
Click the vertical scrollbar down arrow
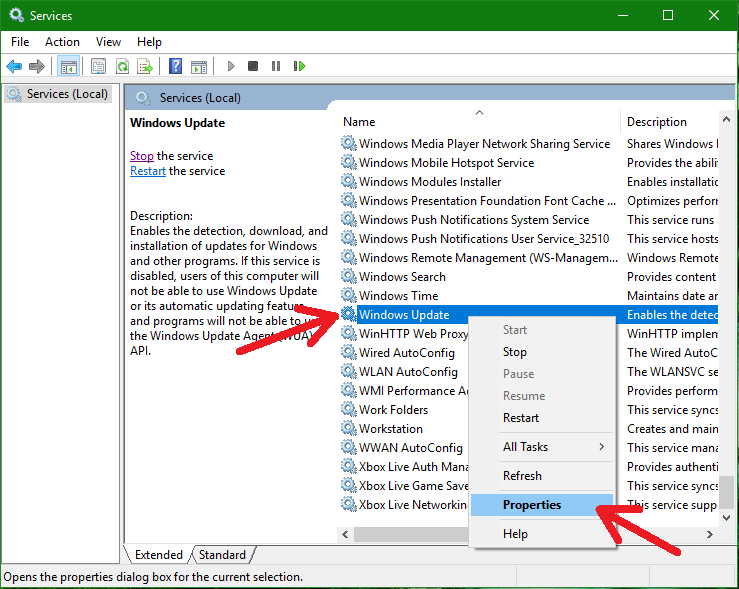point(726,517)
